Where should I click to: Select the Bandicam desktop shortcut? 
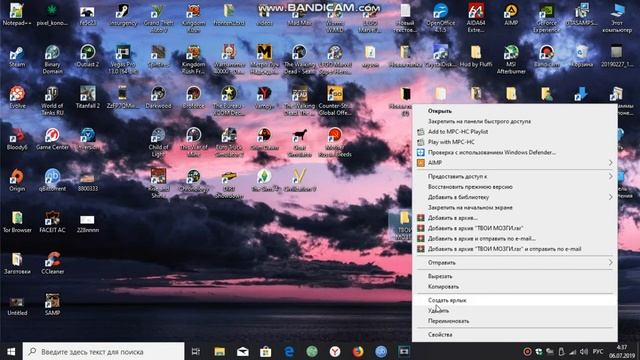tap(547, 56)
